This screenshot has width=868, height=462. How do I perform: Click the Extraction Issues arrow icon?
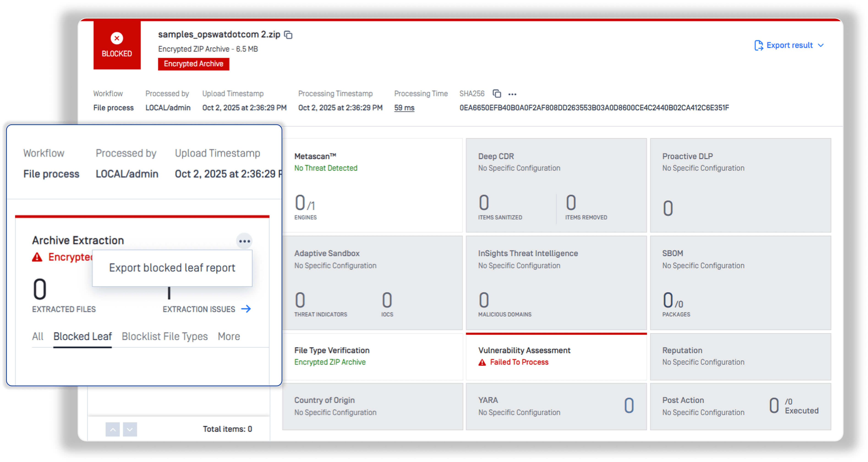[x=246, y=309]
